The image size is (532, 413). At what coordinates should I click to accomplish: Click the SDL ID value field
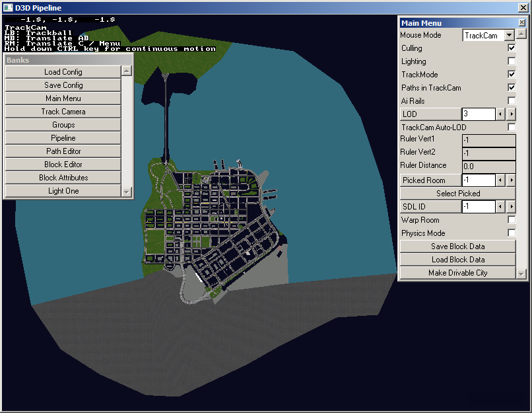[x=479, y=207]
